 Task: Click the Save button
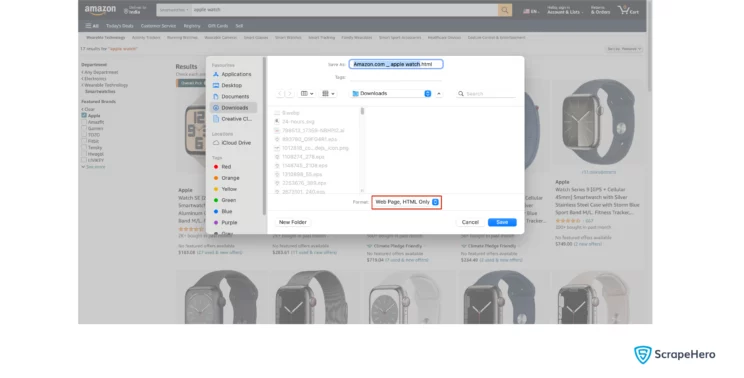tap(502, 222)
